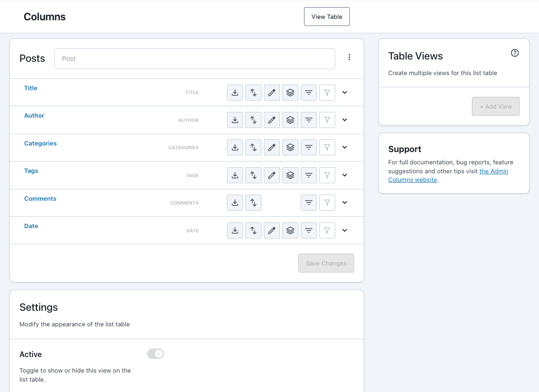Image resolution: width=539 pixels, height=392 pixels.
Task: Click the sorting icon in Comments row
Action: [253, 203]
